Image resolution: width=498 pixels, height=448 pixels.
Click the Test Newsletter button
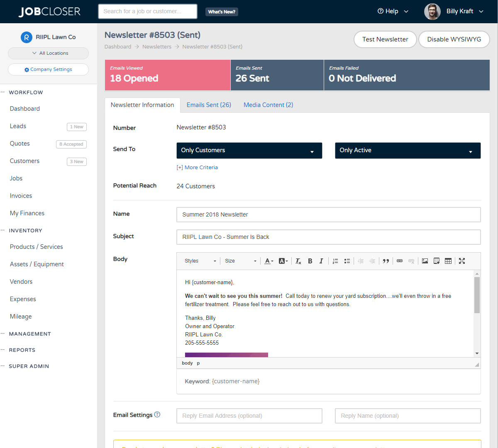(385, 39)
